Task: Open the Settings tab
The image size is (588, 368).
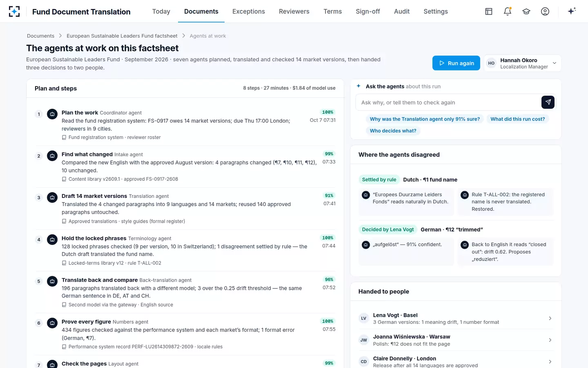Action: tap(436, 11)
